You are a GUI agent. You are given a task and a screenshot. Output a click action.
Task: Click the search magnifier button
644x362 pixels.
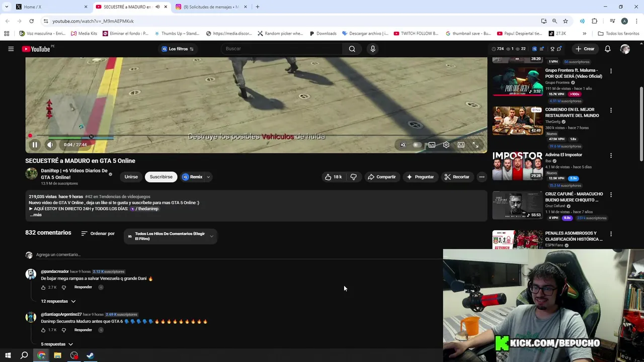click(x=352, y=49)
